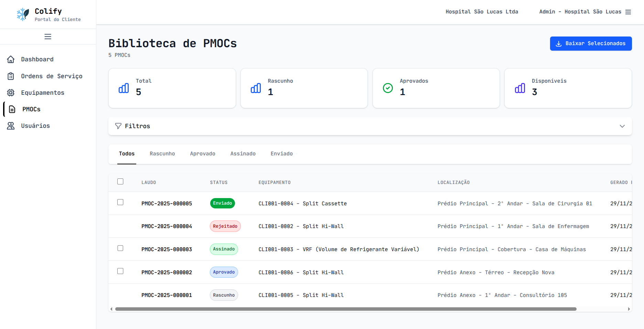644x329 pixels.
Task: Switch to the Rascunho tab
Action: tap(162, 153)
